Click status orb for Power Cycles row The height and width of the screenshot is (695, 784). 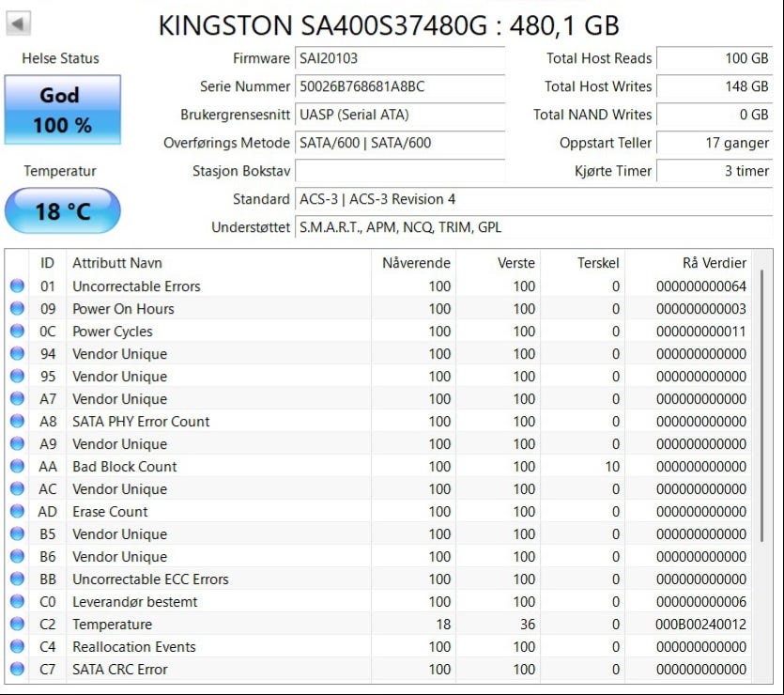17,331
